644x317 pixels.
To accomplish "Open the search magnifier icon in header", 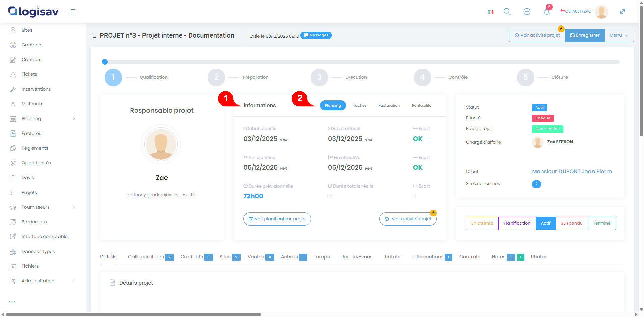I will (507, 12).
